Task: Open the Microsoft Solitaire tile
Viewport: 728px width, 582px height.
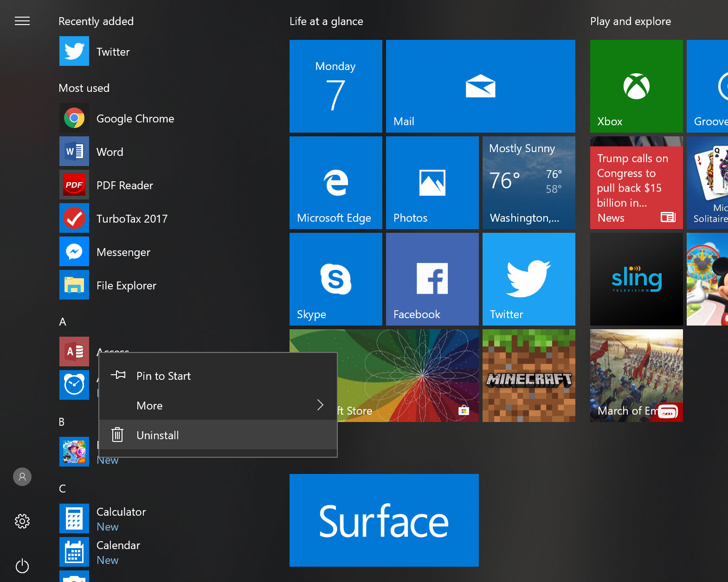Action: 707,183
